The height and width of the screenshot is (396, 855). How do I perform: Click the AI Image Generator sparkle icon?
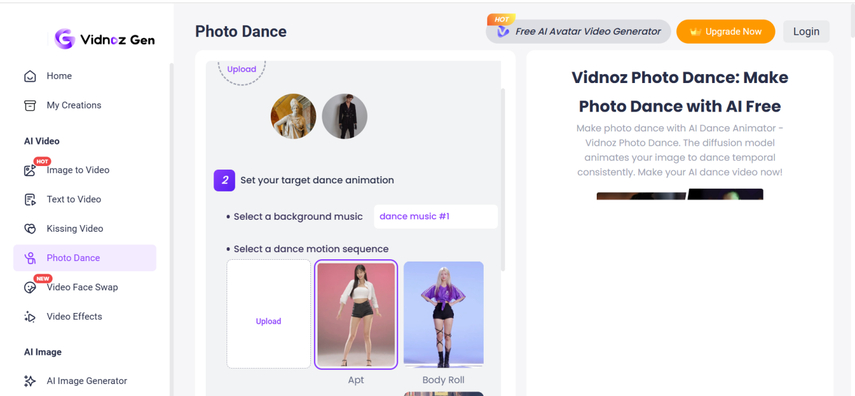point(30,381)
